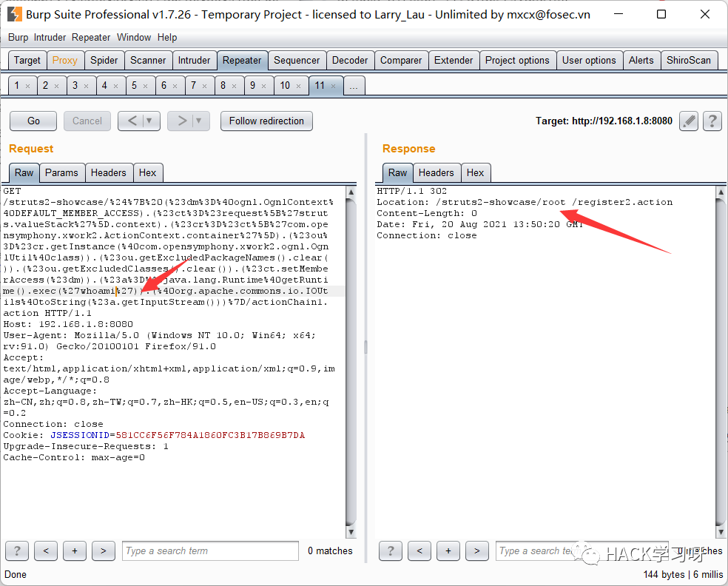Screen dimensions: 728x586
Task: Click the response search term input field
Action: click(582, 551)
